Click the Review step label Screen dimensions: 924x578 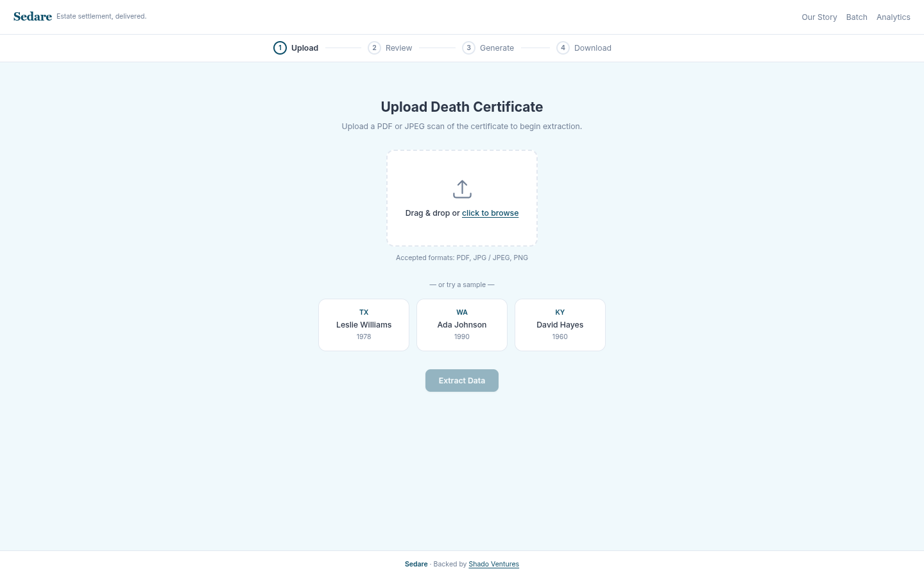(x=398, y=48)
